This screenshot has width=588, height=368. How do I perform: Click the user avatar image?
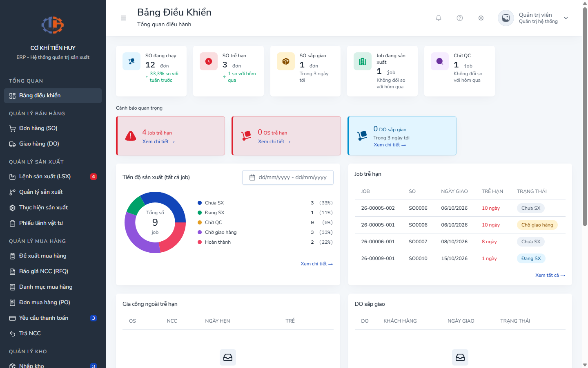tap(506, 18)
